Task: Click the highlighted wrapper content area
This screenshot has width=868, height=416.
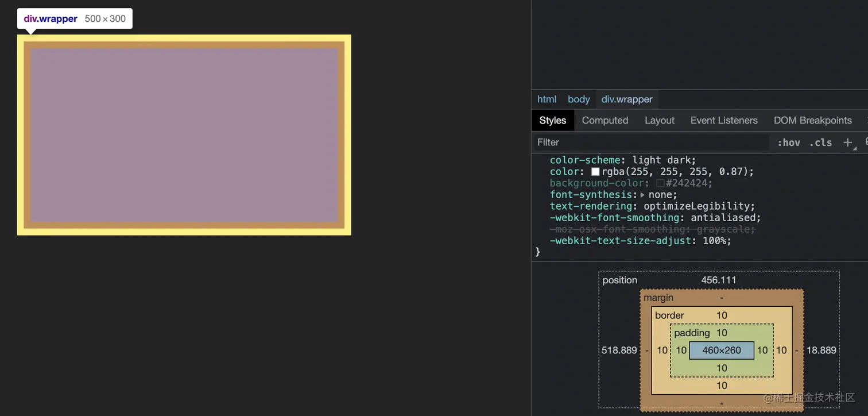Action: click(x=184, y=135)
